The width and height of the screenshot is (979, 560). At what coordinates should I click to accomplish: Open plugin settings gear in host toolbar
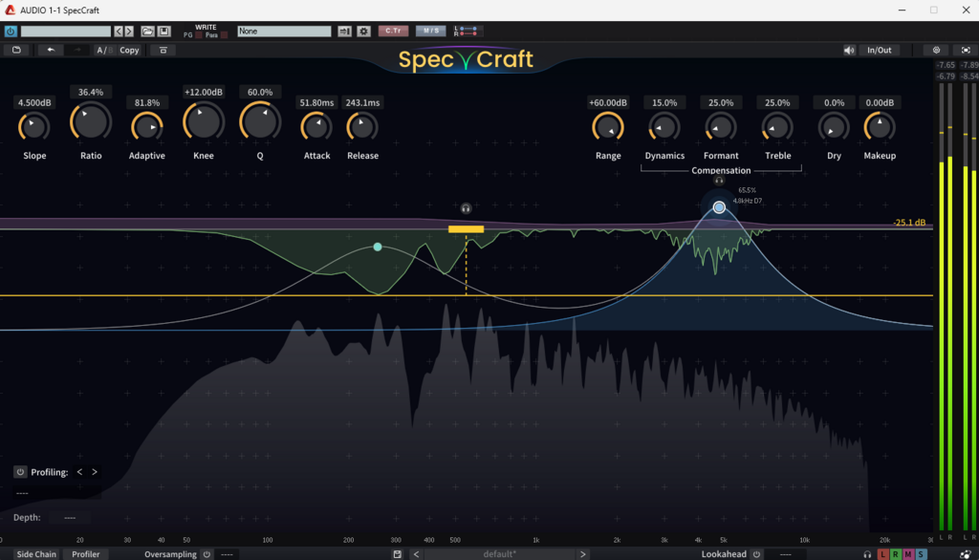pos(363,31)
